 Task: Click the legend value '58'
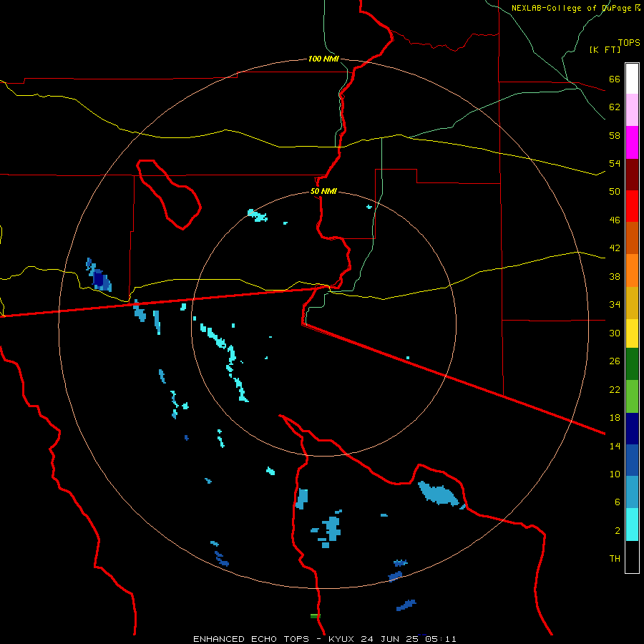(615, 135)
